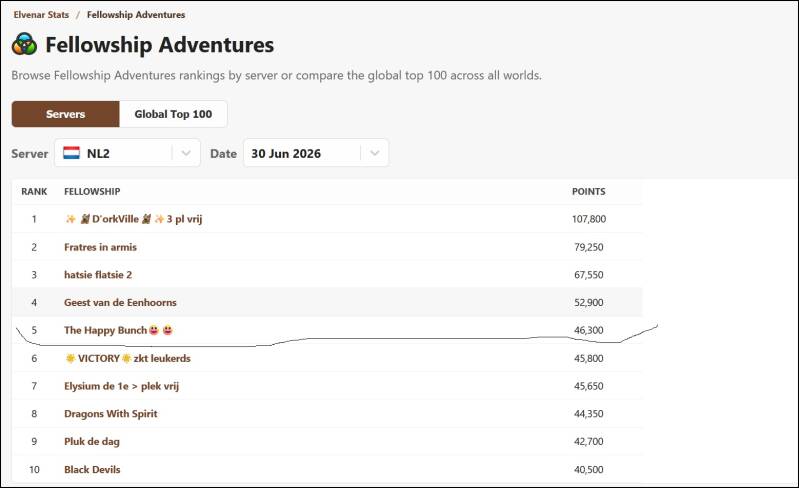799x488 pixels.
Task: Open the hatsie flatsie 2 fellowship link
Action: click(x=98, y=275)
